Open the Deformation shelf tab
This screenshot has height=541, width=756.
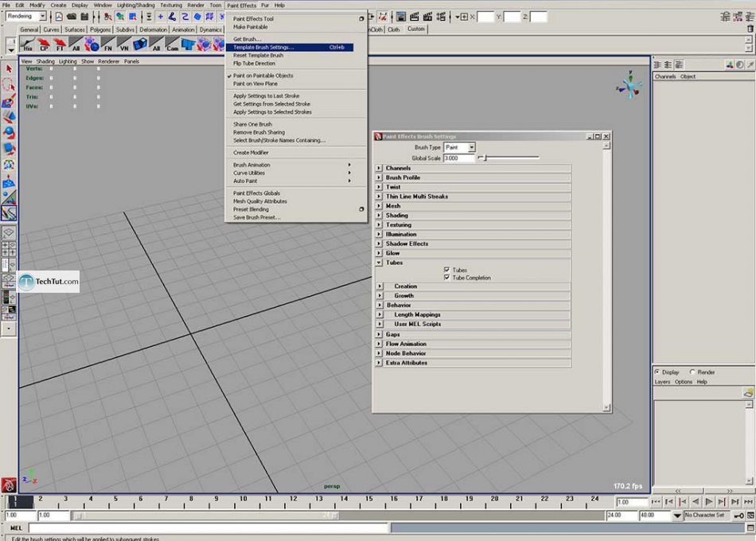(154, 29)
